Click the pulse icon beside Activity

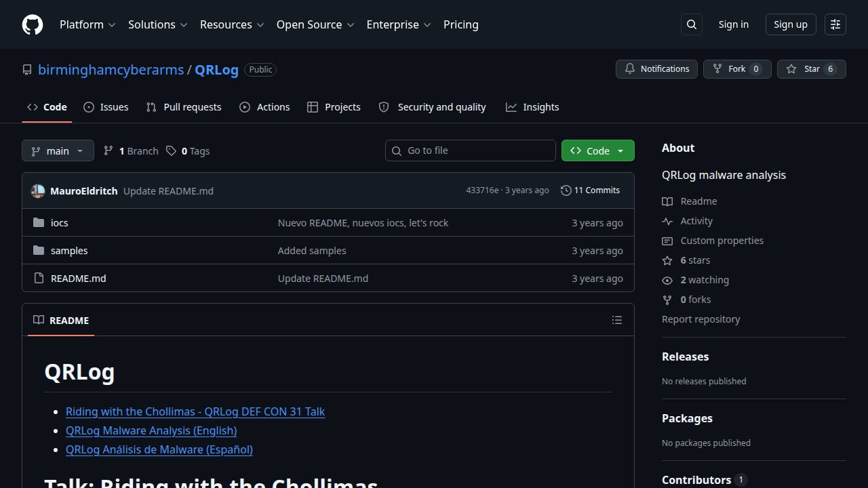click(667, 221)
